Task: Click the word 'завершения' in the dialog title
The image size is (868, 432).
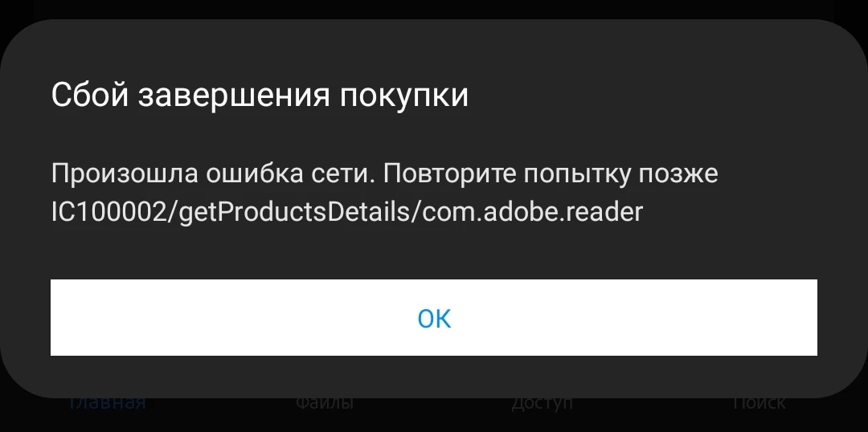Action: coord(235,96)
